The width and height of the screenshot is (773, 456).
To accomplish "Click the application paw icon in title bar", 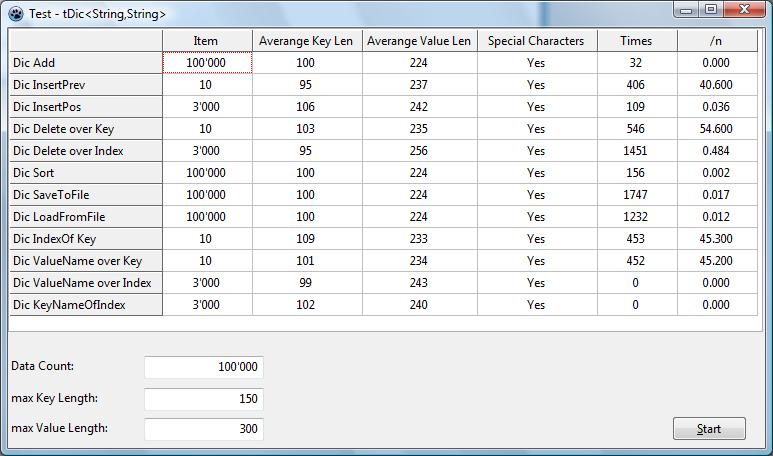I will (x=14, y=14).
